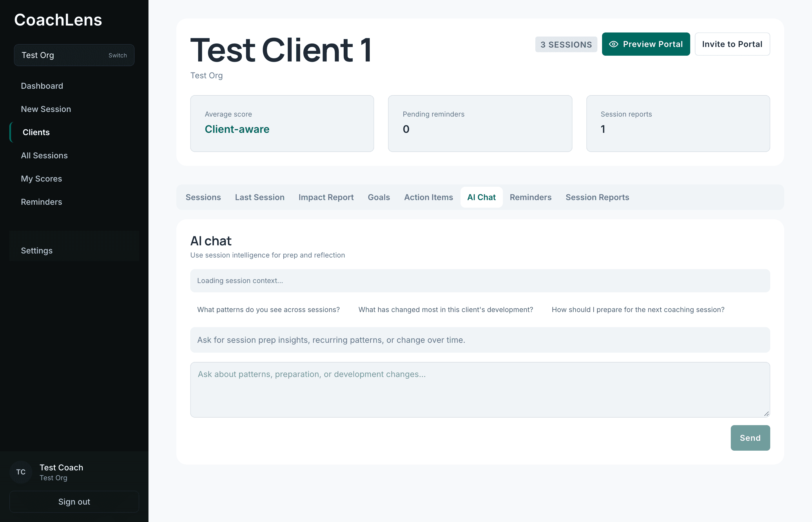Click the Test Client 1 heading
Image resolution: width=812 pixels, height=522 pixels.
pyautogui.click(x=281, y=50)
